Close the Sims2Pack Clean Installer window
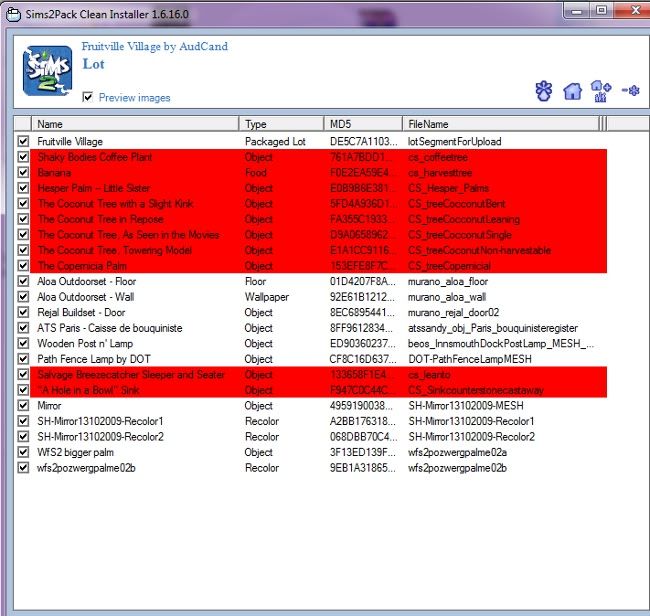 633,10
